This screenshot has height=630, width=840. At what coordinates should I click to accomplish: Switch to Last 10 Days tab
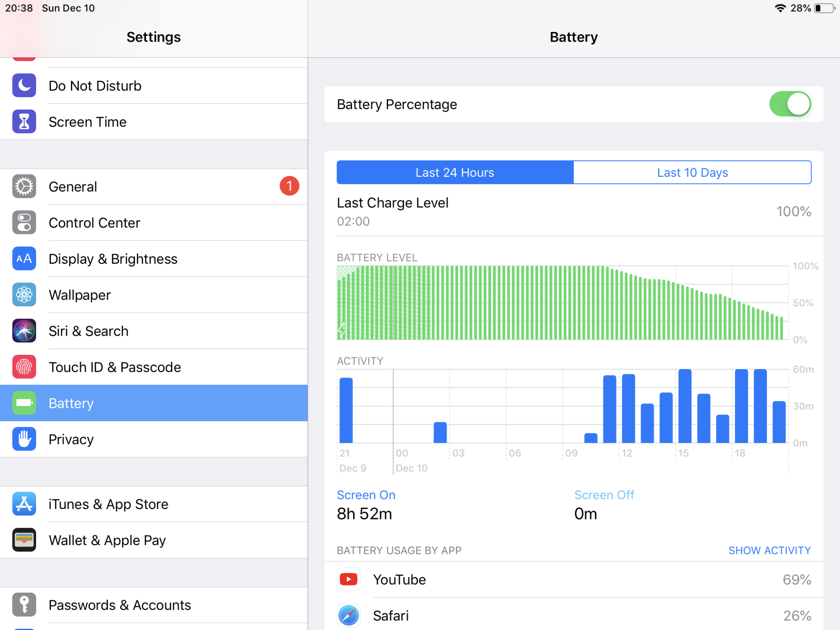(692, 173)
